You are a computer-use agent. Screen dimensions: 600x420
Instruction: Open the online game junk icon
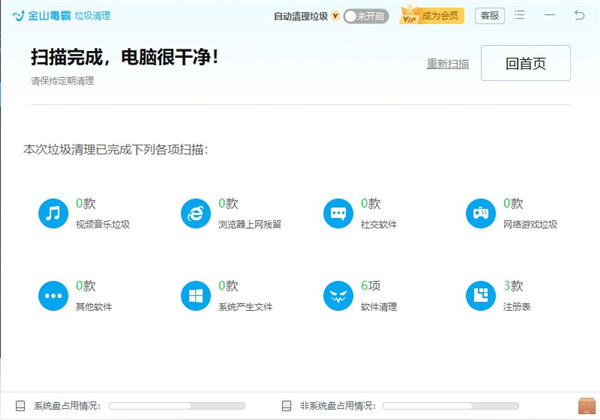481,214
